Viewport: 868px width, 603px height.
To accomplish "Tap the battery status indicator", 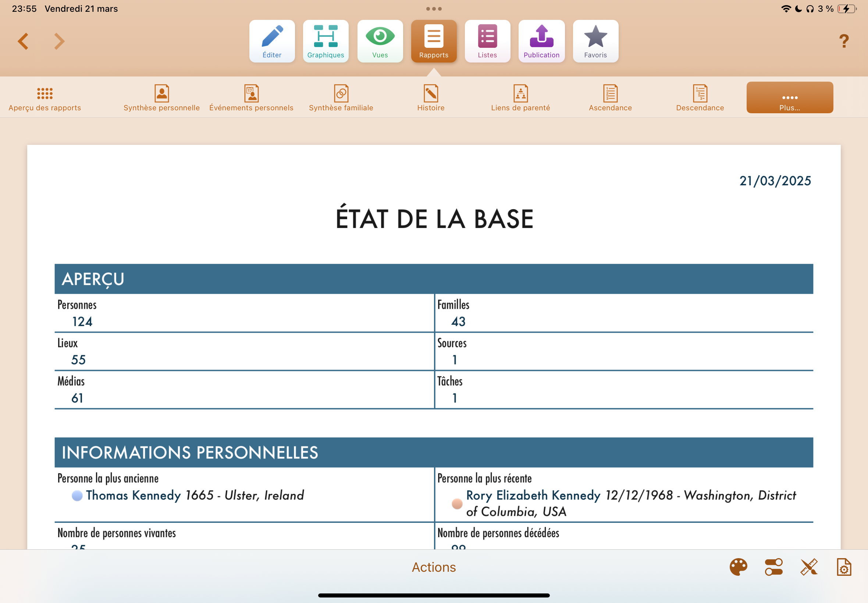I will 847,9.
